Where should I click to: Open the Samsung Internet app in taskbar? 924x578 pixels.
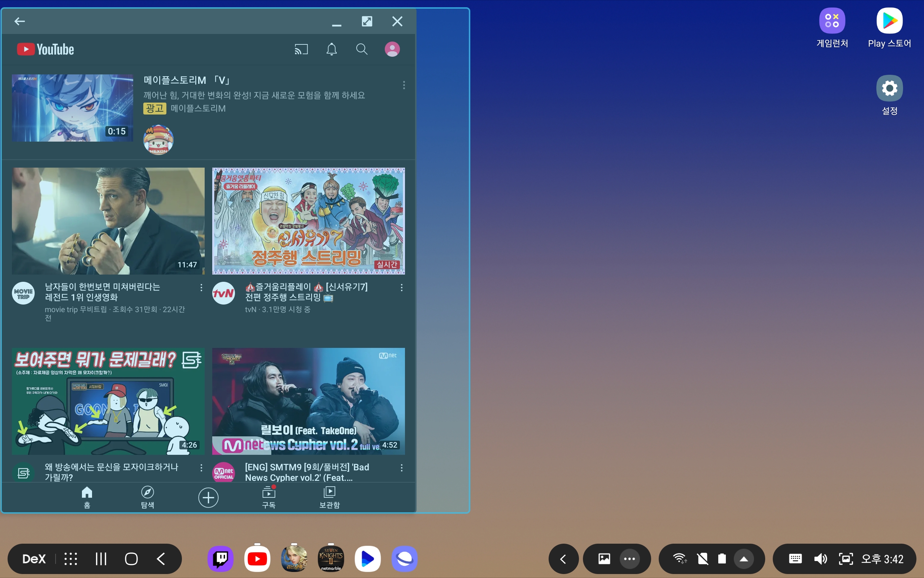(x=404, y=558)
